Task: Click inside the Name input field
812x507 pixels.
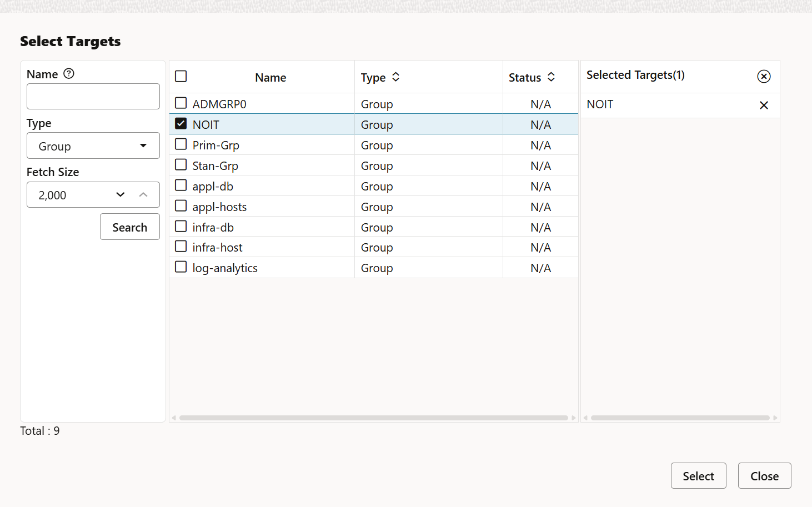Action: pyautogui.click(x=93, y=96)
